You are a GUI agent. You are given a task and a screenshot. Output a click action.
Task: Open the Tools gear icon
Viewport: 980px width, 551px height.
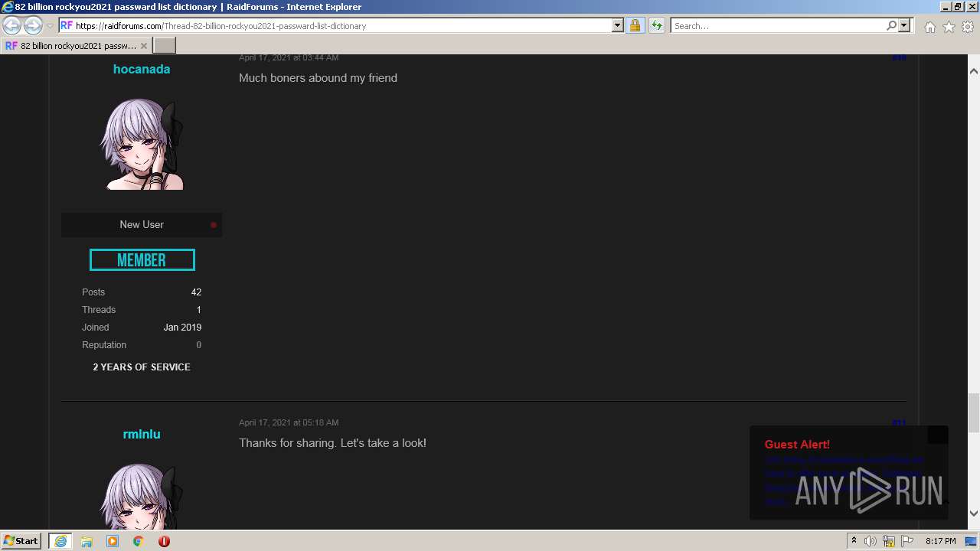[x=968, y=27]
